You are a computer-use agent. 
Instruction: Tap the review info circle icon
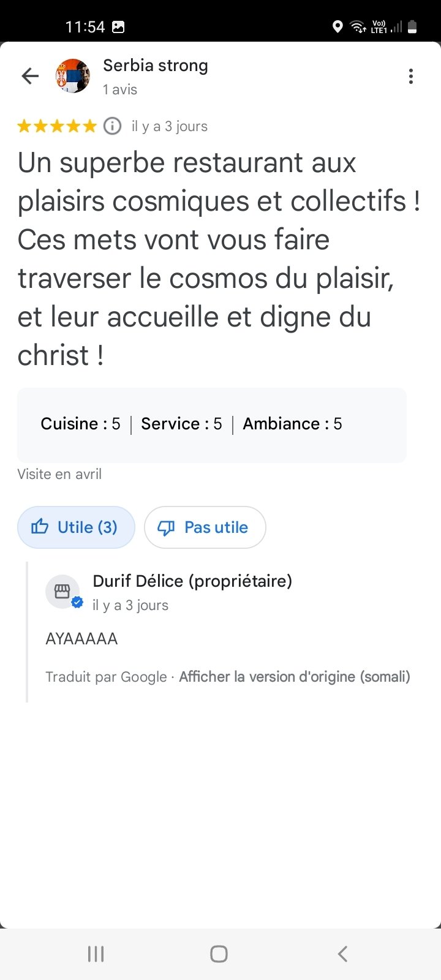[x=112, y=126]
